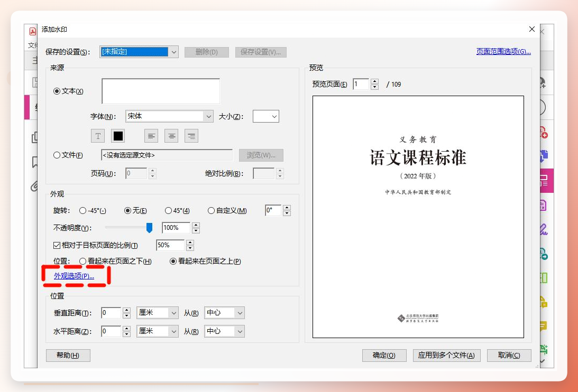Select the 无 no rotation radio button
This screenshot has width=578, height=392.
pos(127,210)
